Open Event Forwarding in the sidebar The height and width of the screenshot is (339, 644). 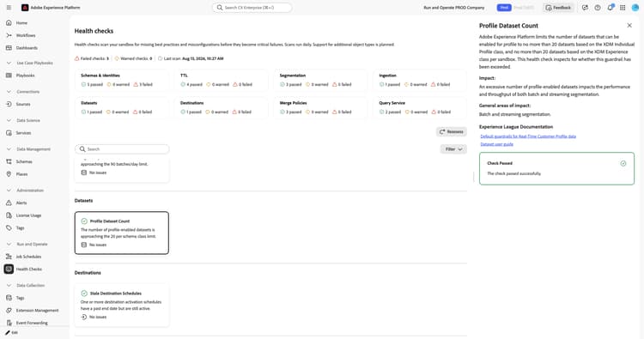(x=32, y=323)
